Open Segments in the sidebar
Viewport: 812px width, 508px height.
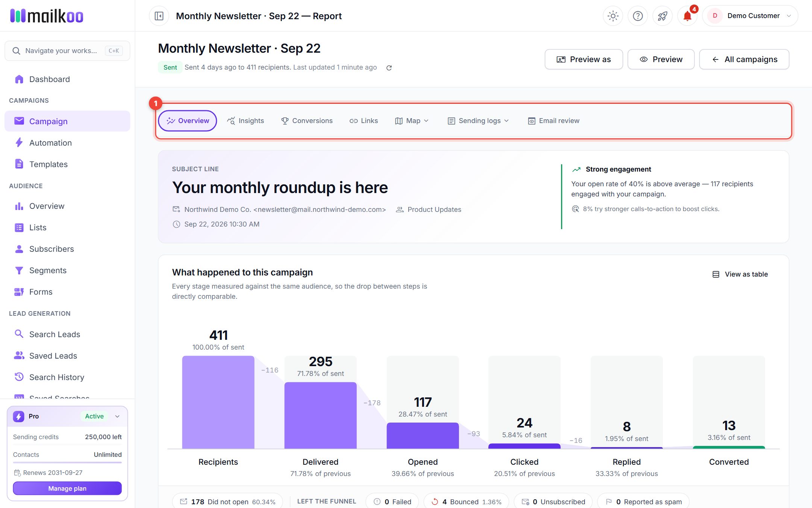[67, 271]
